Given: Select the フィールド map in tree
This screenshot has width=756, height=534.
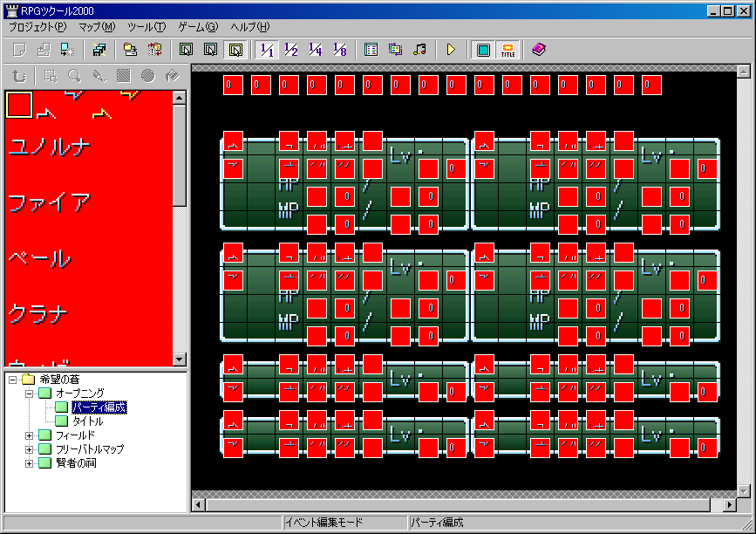Looking at the screenshot, I should click(x=75, y=435).
